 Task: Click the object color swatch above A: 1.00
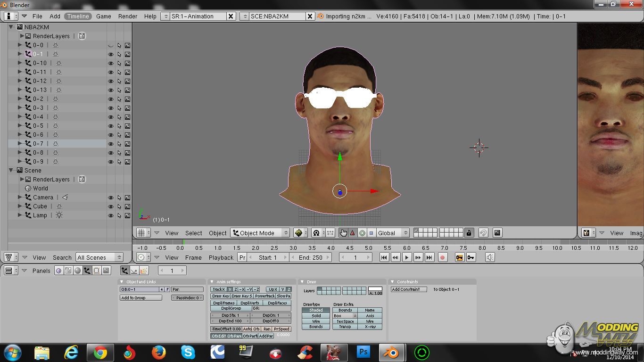(375, 288)
